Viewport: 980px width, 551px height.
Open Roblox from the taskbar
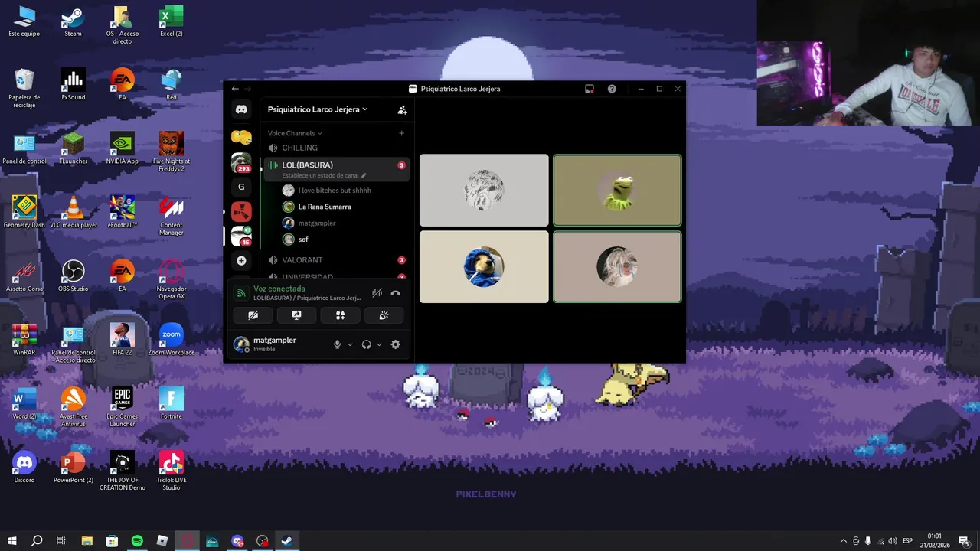pos(162,541)
